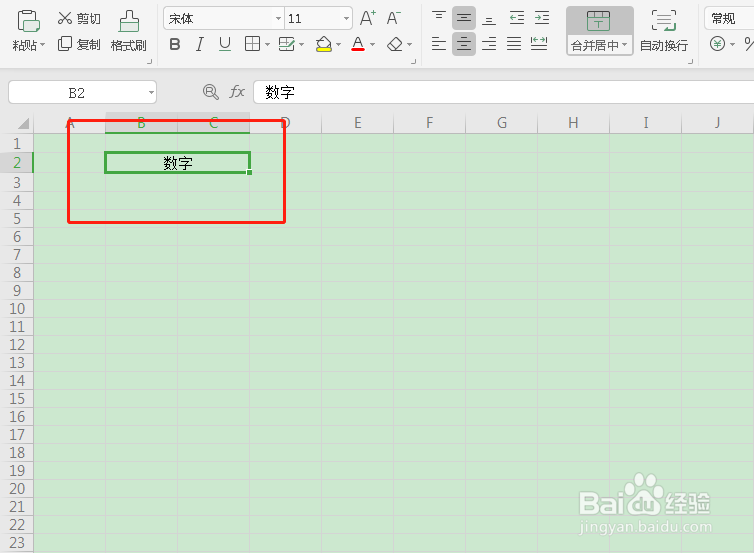Expand the font color dropdown arrow
This screenshot has width=754, height=553.
pyautogui.click(x=372, y=45)
